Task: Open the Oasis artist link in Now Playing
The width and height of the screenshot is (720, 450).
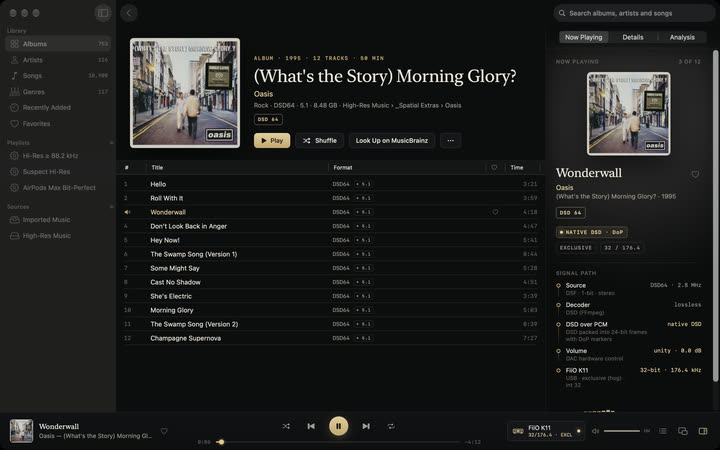Action: click(564, 187)
